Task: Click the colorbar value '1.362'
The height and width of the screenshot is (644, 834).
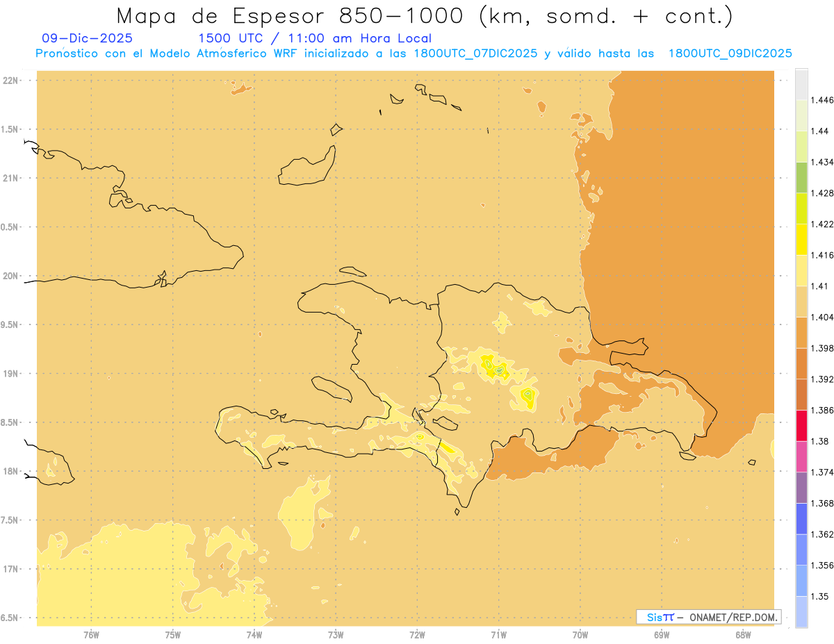Action: pos(821,534)
